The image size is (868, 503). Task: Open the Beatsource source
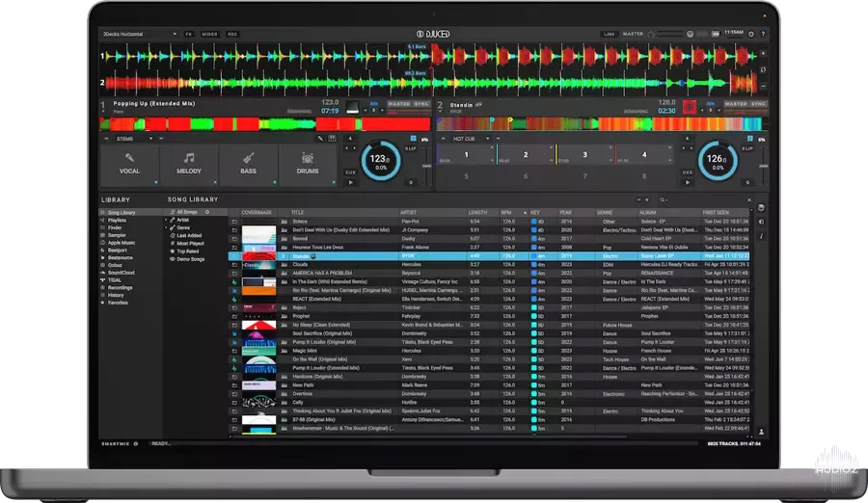(x=121, y=258)
